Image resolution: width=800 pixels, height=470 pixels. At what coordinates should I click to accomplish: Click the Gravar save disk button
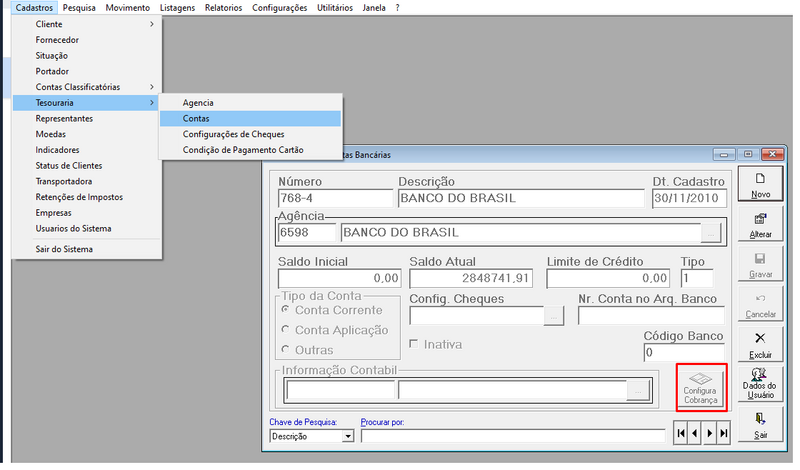pos(760,264)
